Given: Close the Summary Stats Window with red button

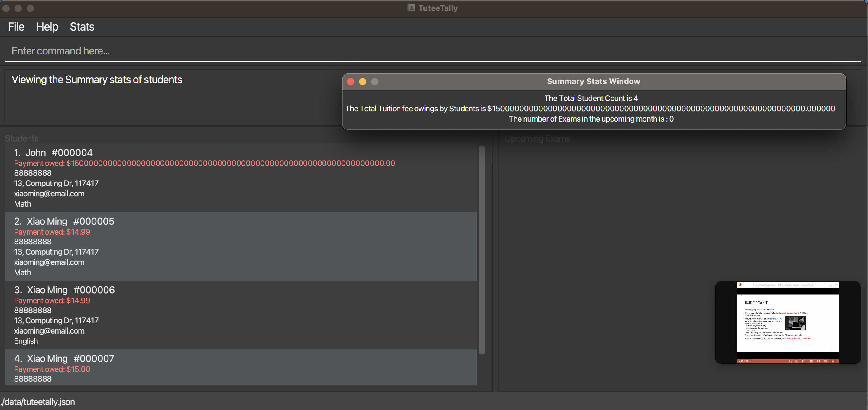Looking at the screenshot, I should (x=351, y=82).
